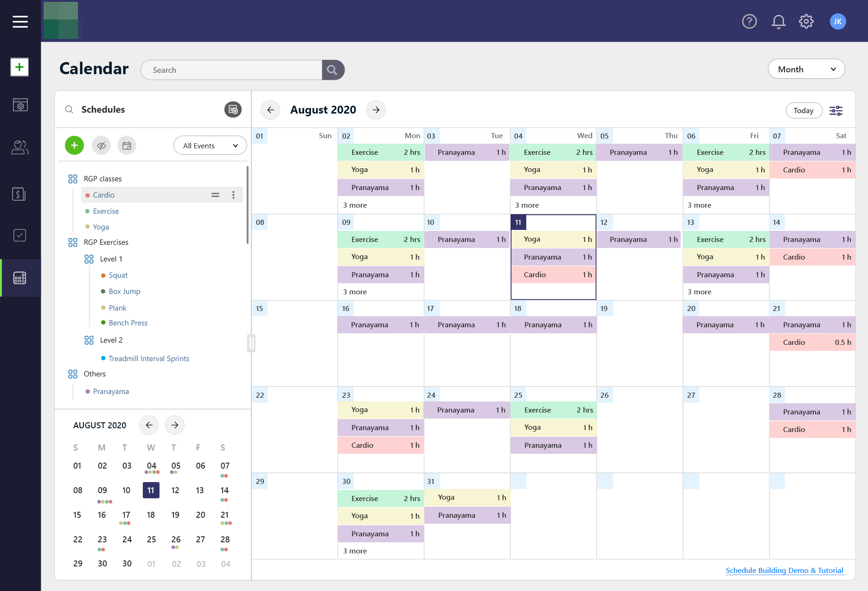The width and height of the screenshot is (868, 591).
Task: Select Yoga schedule in tree
Action: pos(101,227)
